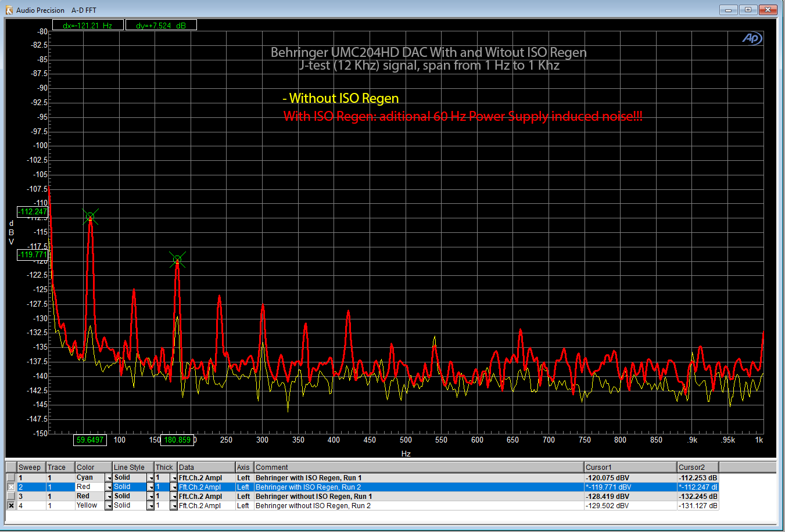
Task: Click the Axis column header
Action: tap(245, 468)
